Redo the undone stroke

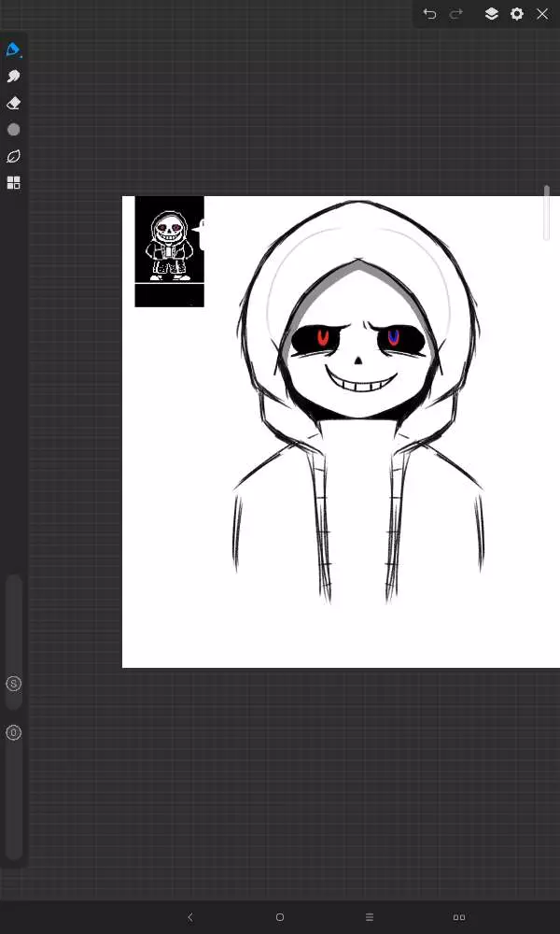click(456, 14)
